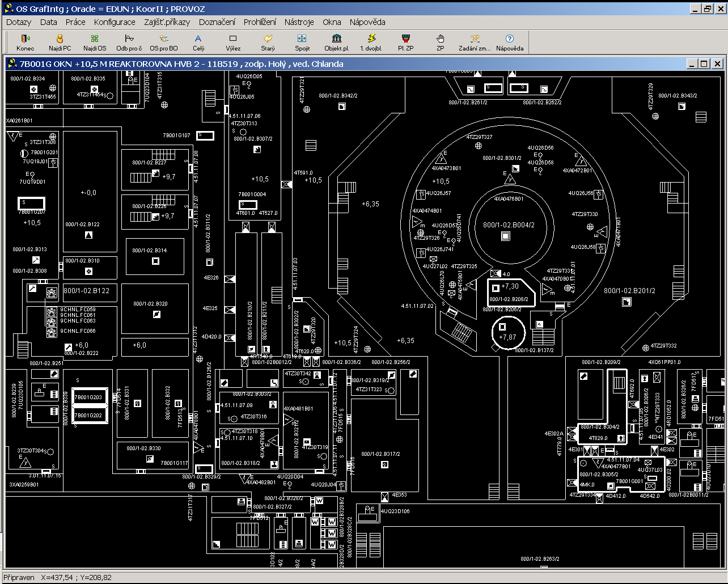The height and width of the screenshot is (584, 728).
Task: Select the XA0261B01 label
Action: coord(20,121)
